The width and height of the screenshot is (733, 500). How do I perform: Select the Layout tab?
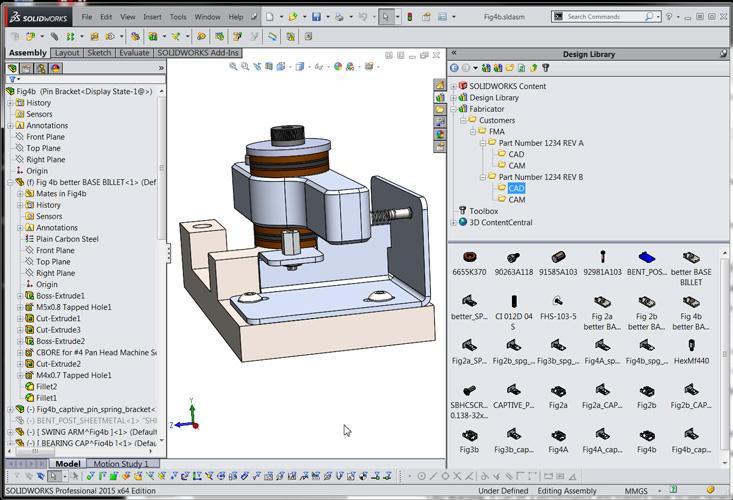(x=67, y=53)
